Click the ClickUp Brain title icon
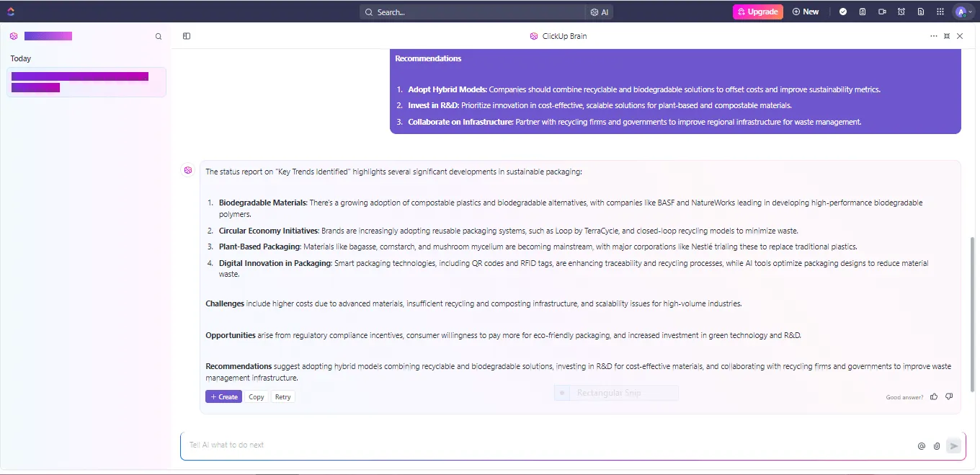 (x=534, y=36)
